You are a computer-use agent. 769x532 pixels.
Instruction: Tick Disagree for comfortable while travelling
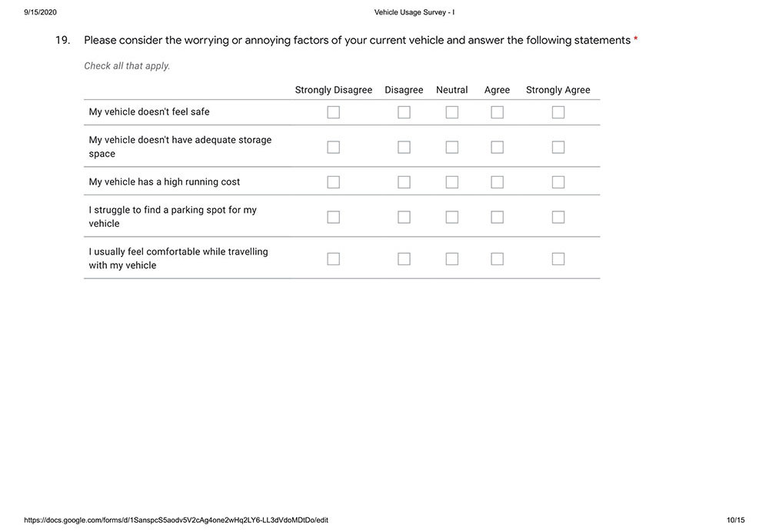[x=404, y=259]
